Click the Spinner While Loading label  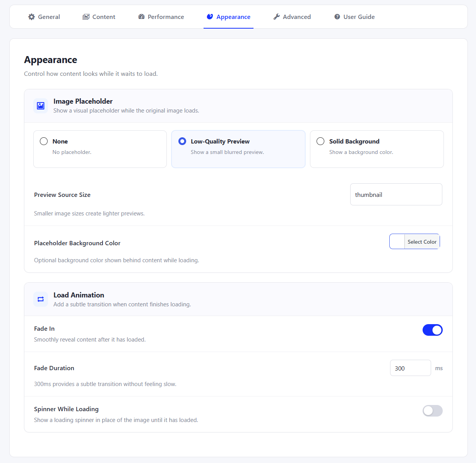point(66,409)
